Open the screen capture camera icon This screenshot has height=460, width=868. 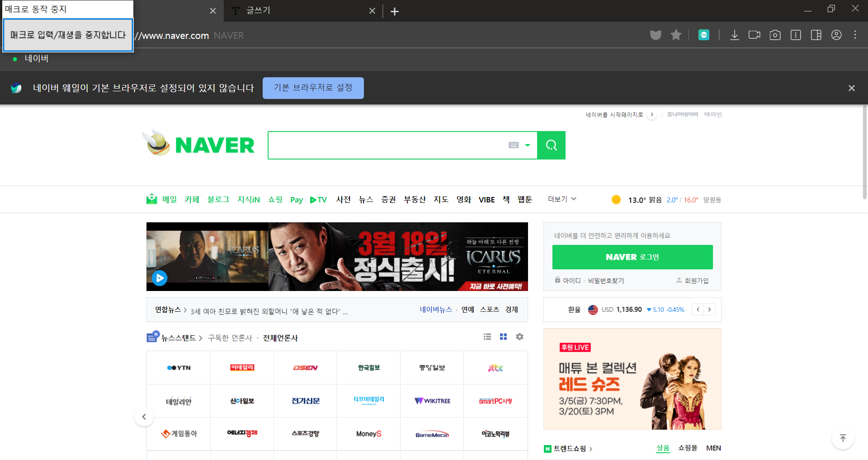coord(775,35)
